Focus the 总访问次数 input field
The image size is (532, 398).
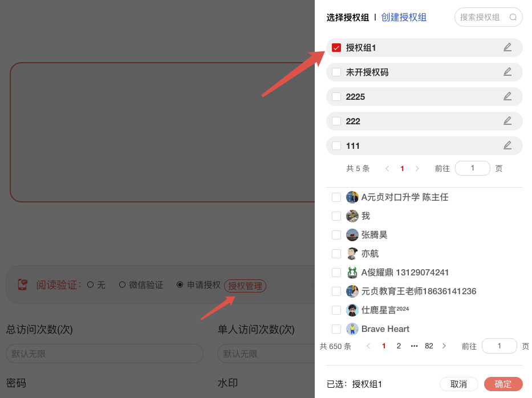104,354
